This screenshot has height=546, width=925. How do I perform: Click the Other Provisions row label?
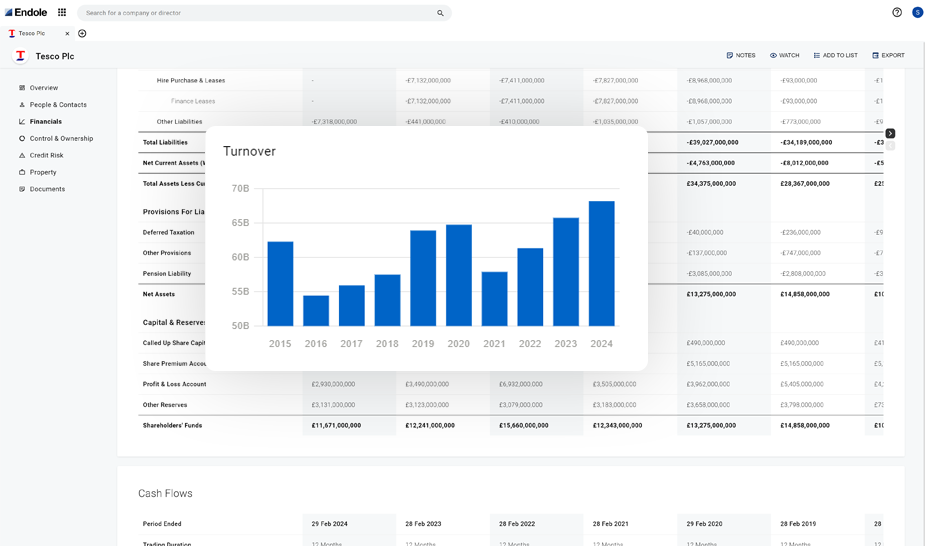(x=167, y=253)
